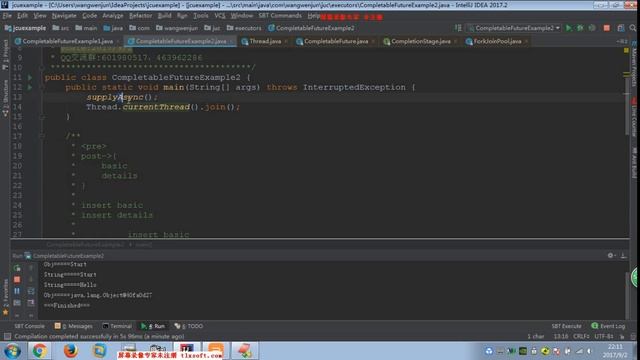Click the run gutter icon beside the main method

(30, 87)
